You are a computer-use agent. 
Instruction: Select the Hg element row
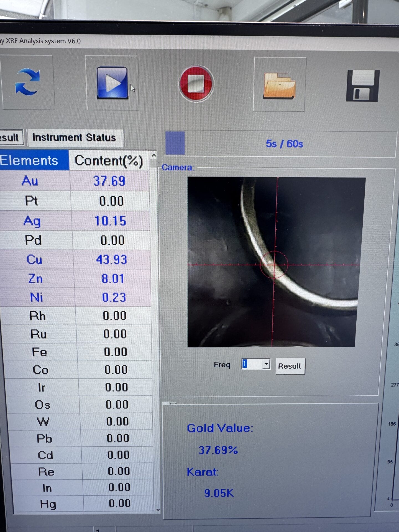click(x=83, y=504)
